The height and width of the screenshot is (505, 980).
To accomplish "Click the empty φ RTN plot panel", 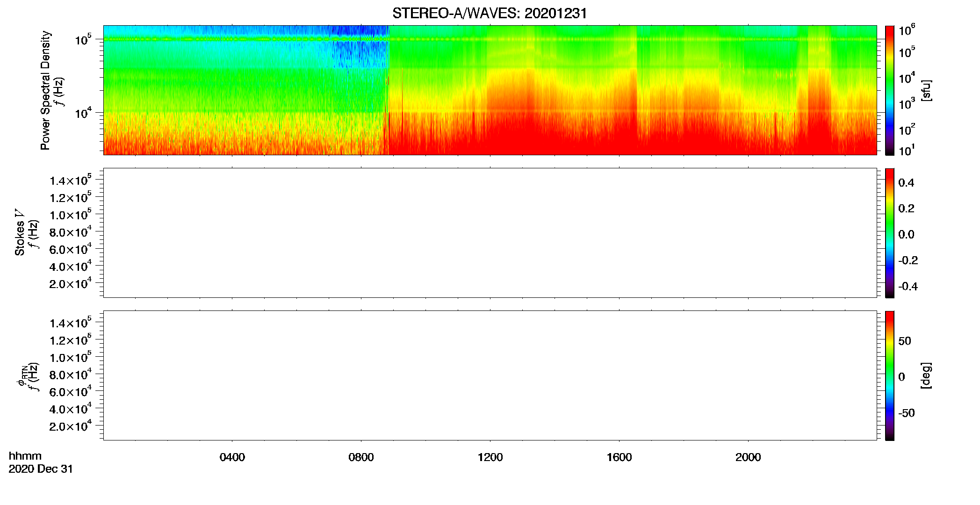I will click(490, 375).
